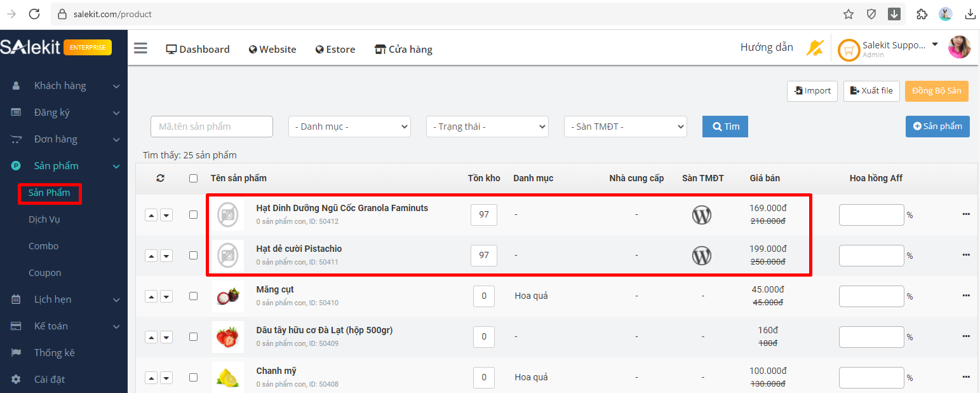Screen dimensions: 980x393
Task: Open the Danh mục dropdown filter
Action: pyautogui.click(x=349, y=127)
